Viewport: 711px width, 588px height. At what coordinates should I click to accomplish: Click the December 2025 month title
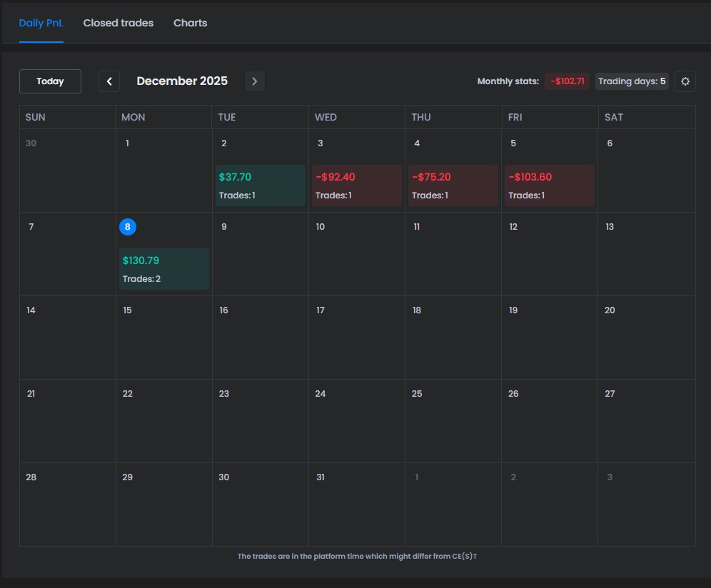(x=182, y=81)
